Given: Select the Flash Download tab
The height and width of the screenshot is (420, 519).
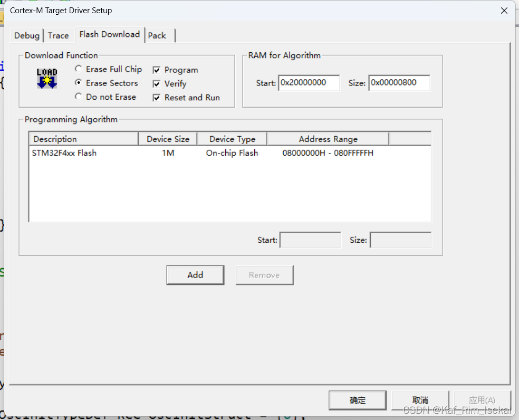Looking at the screenshot, I should pos(109,34).
